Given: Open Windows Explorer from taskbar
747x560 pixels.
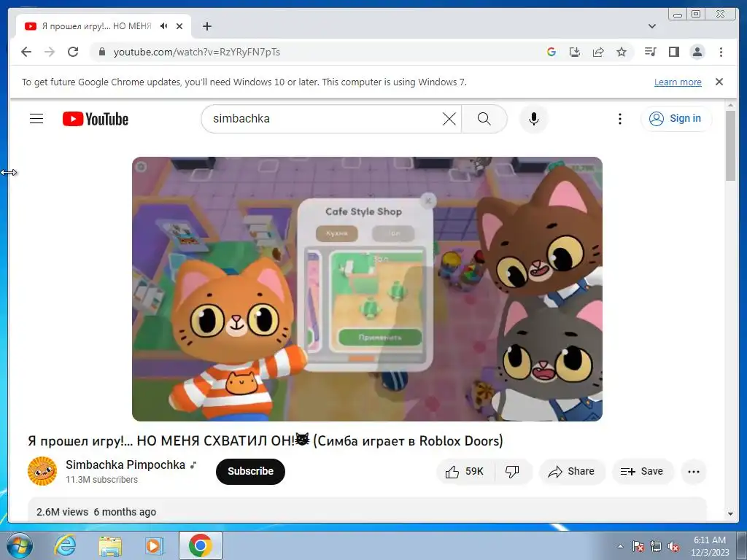Looking at the screenshot, I should pos(110,545).
